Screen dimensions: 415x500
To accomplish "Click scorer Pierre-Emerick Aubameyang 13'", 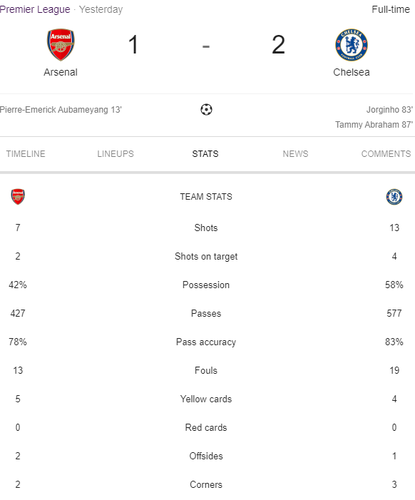I will [61, 110].
